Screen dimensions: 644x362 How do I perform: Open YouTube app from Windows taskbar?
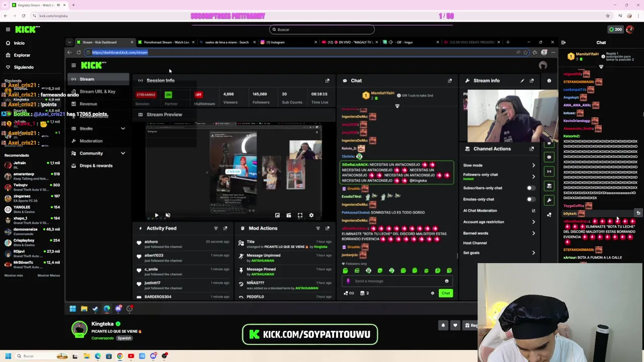131,356
